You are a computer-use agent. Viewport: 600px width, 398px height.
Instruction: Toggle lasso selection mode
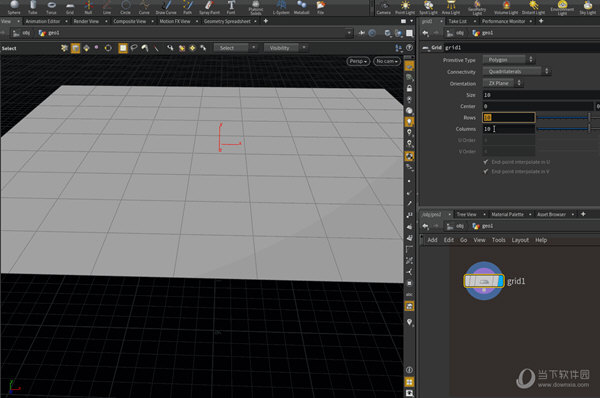click(134, 48)
